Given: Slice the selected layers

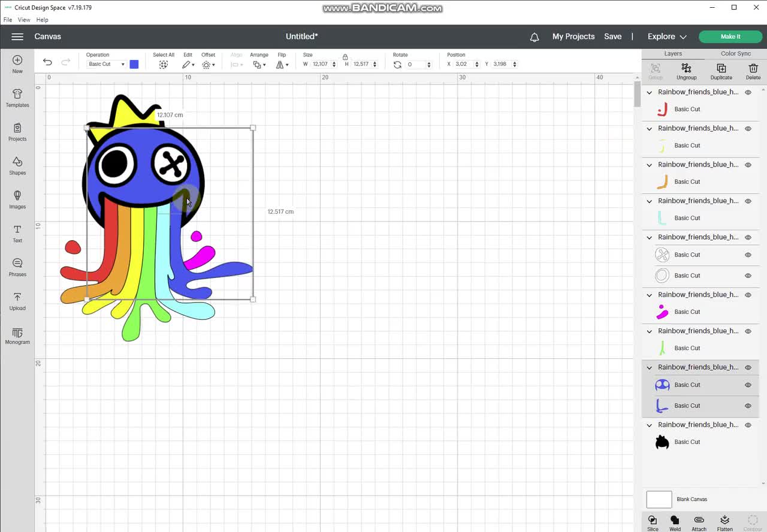Looking at the screenshot, I should tap(653, 523).
